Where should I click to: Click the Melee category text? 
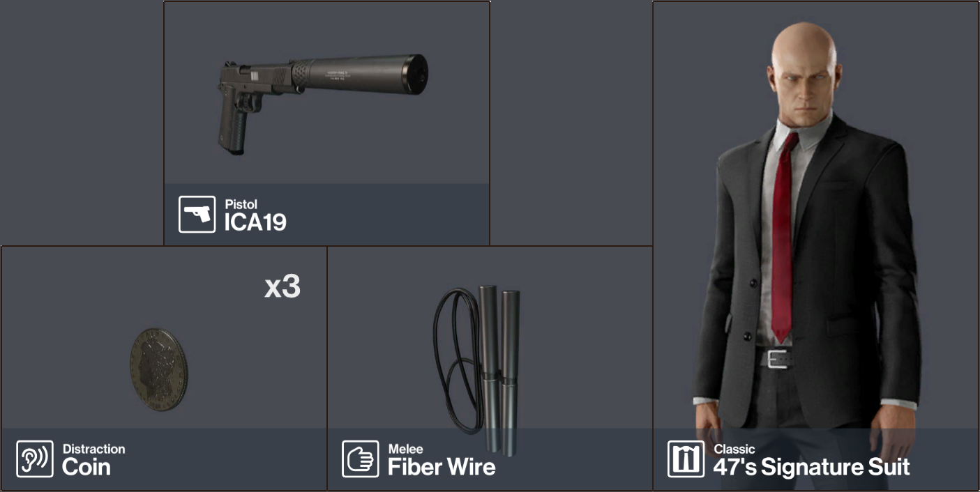pyautogui.click(x=405, y=449)
